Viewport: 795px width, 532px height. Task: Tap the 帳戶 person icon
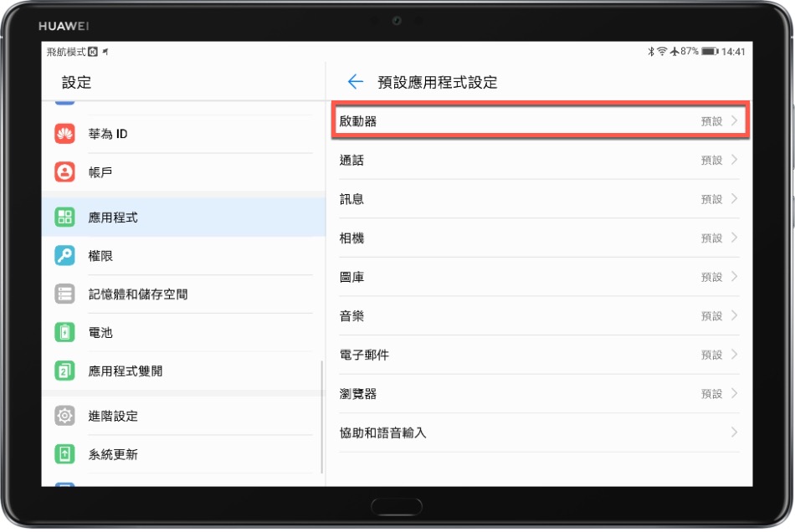click(64, 172)
